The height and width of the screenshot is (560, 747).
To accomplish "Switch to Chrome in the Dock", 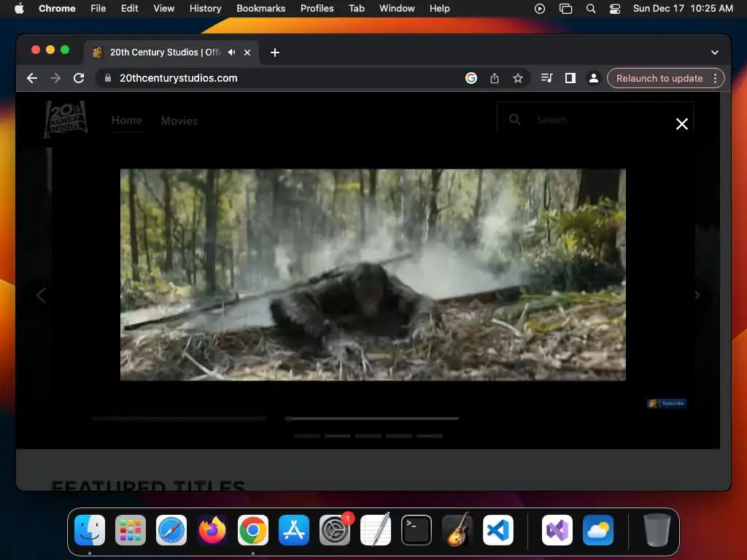I will pyautogui.click(x=253, y=530).
